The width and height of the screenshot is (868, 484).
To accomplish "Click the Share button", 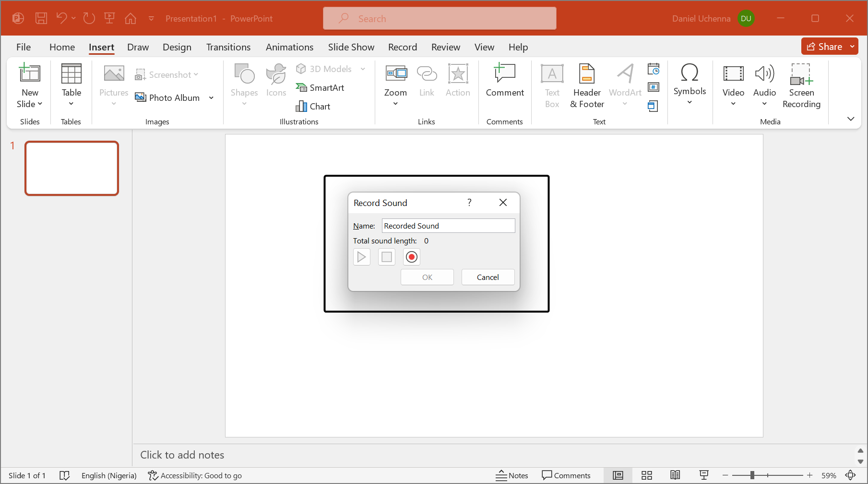I will click(x=824, y=47).
